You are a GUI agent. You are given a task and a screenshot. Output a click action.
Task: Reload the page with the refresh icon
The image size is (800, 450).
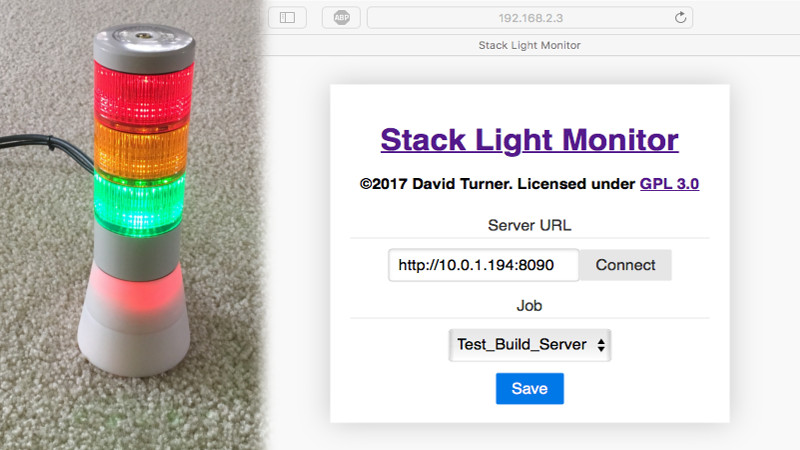pos(681,17)
